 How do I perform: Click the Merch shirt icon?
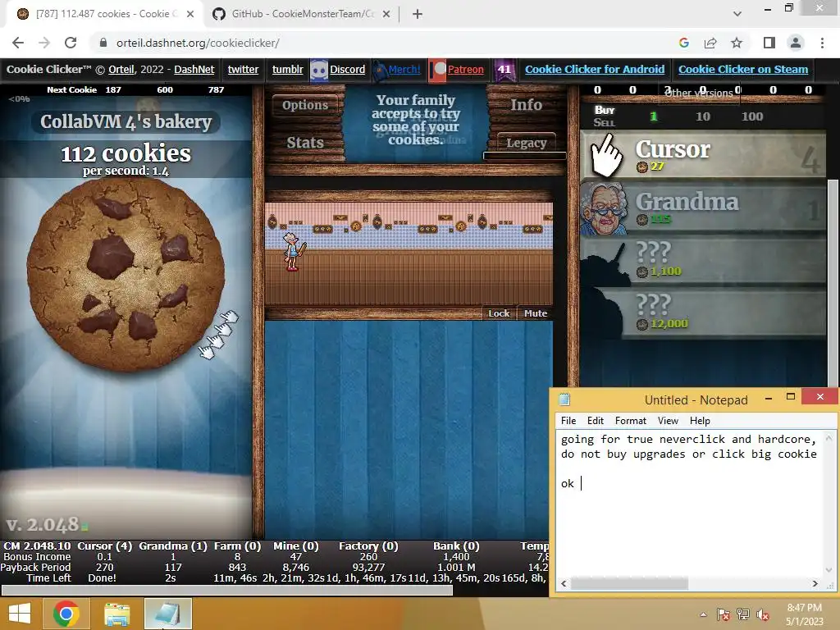(x=379, y=70)
